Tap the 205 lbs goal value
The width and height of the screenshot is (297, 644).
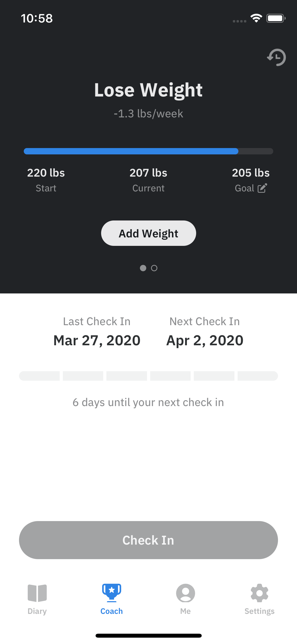(251, 173)
